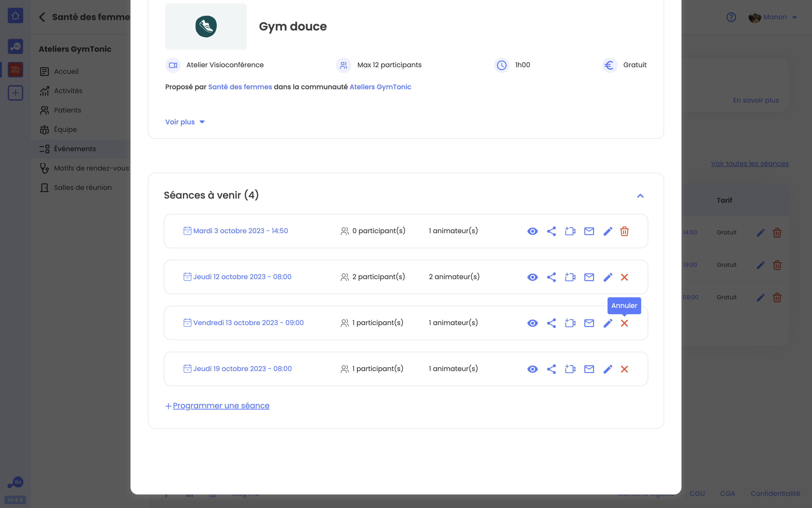Open the CGU footer link

(697, 493)
